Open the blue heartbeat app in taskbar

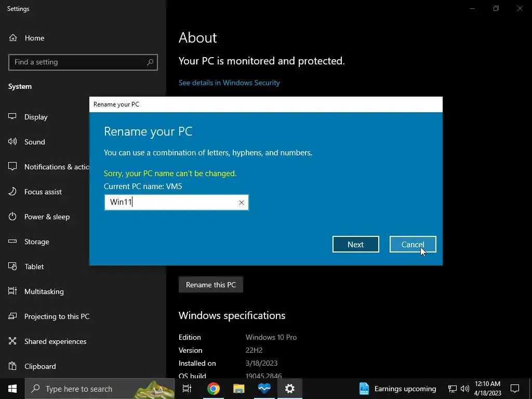point(264,389)
